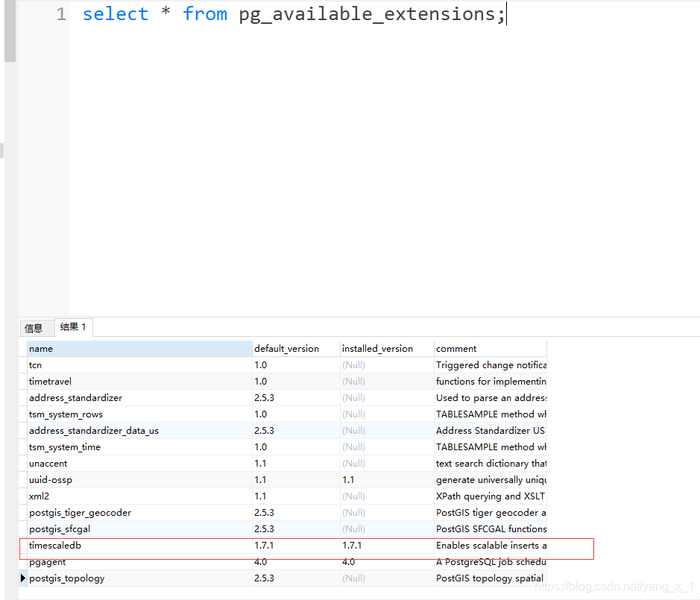700x600 pixels.
Task: Click 'PostGIS topology spatial' comment cell
Action: click(491, 578)
